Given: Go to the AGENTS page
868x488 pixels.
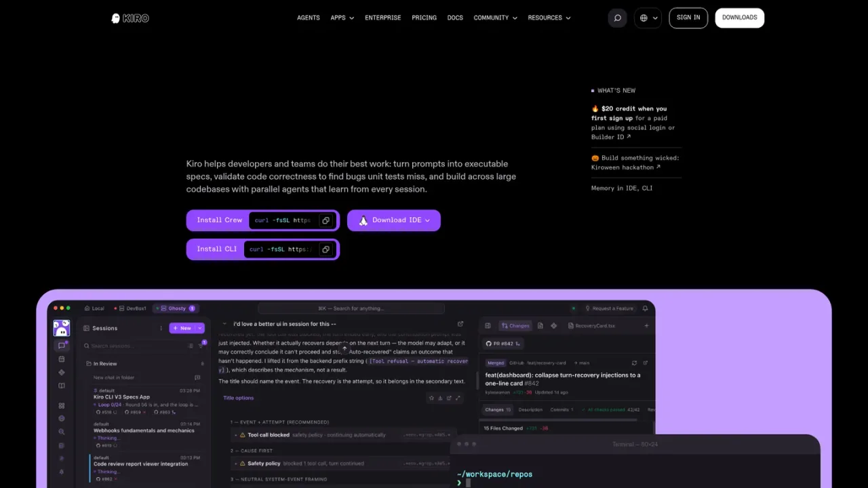Looking at the screenshot, I should 309,18.
